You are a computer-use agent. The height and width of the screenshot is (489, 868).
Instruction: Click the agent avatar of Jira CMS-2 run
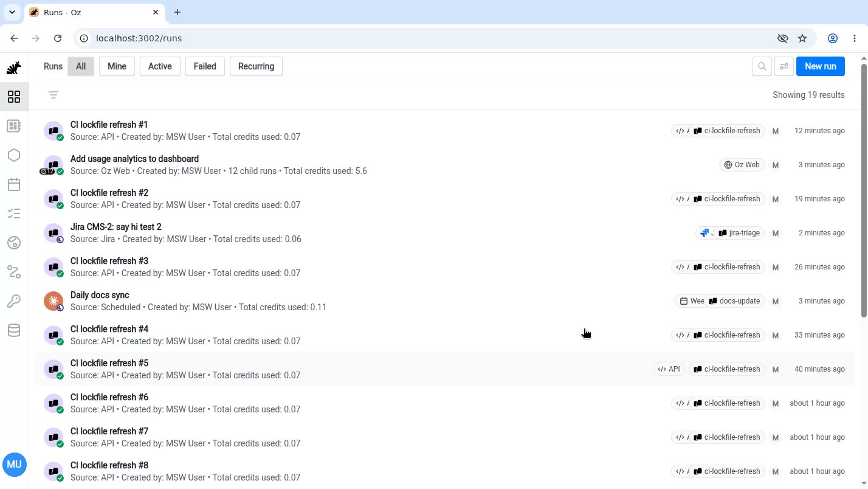pos(53,233)
